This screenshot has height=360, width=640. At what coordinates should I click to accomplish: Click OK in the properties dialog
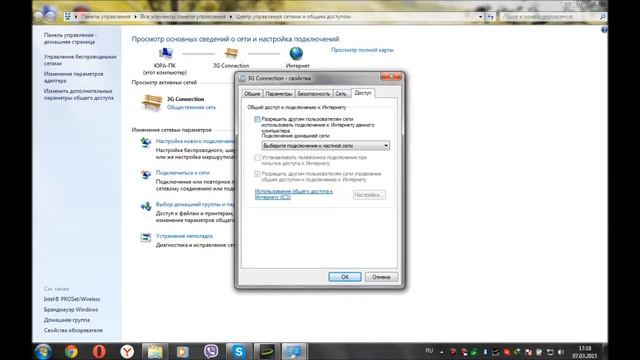click(x=344, y=277)
